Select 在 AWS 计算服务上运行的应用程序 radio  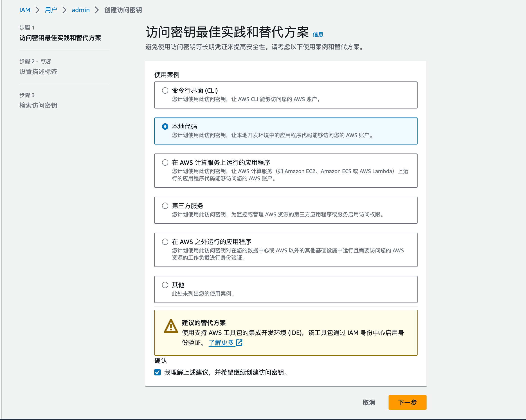click(x=165, y=163)
